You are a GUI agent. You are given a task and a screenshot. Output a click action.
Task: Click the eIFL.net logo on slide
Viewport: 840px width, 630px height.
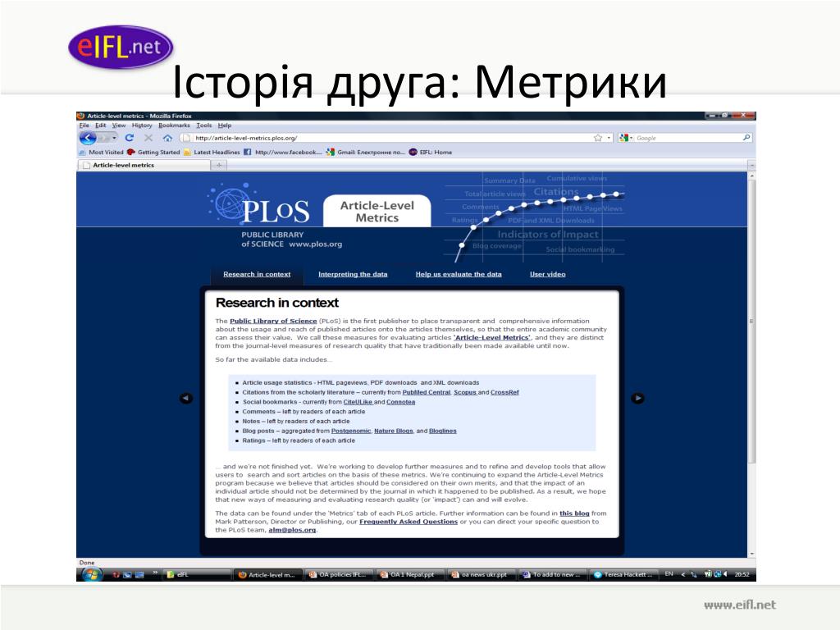click(121, 47)
